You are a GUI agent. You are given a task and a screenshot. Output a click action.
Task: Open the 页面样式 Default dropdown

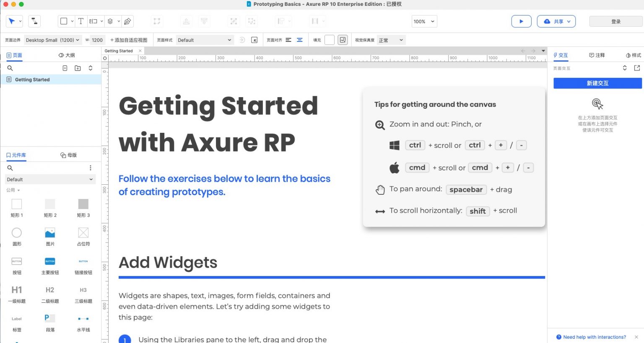[x=204, y=40]
